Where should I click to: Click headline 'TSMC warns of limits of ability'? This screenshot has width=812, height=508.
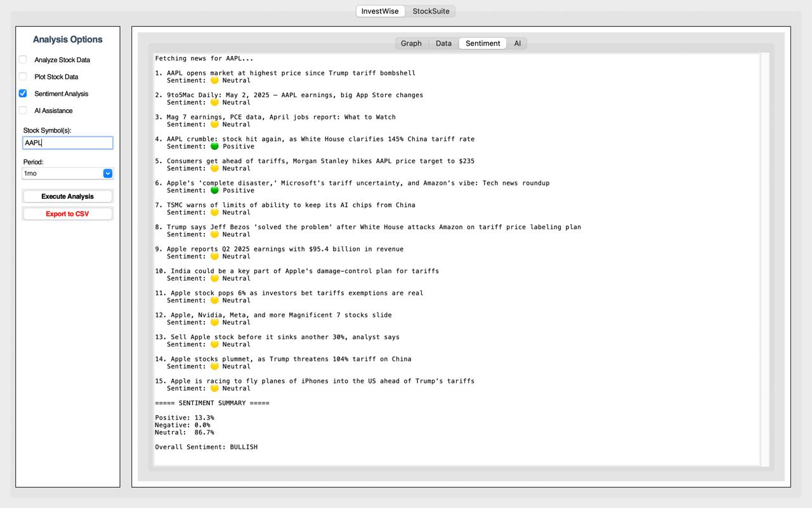[291, 205]
